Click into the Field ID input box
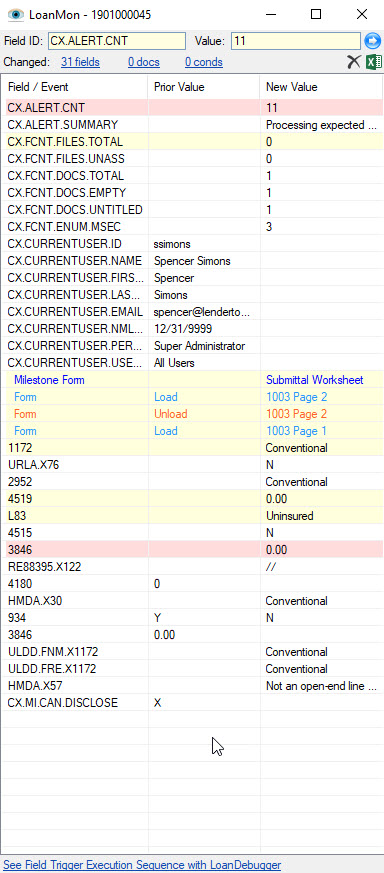 coord(117,41)
